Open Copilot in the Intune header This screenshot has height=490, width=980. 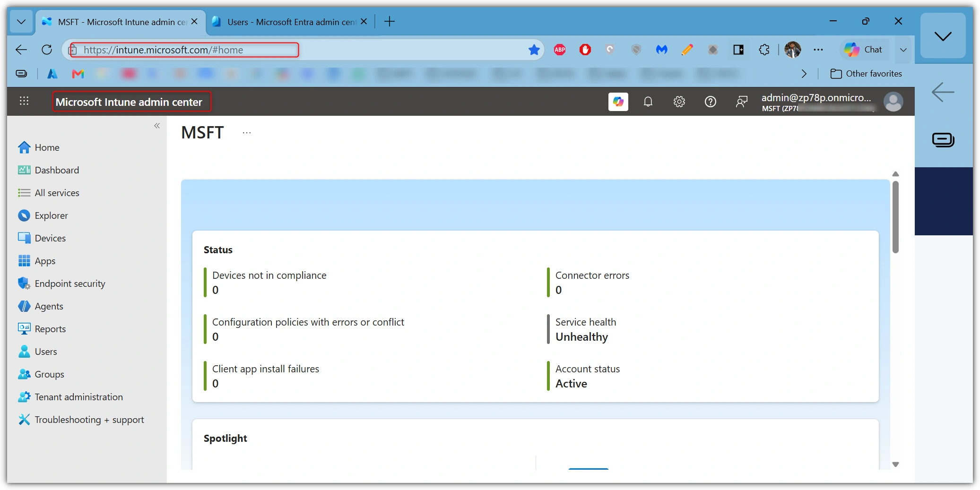tap(618, 102)
